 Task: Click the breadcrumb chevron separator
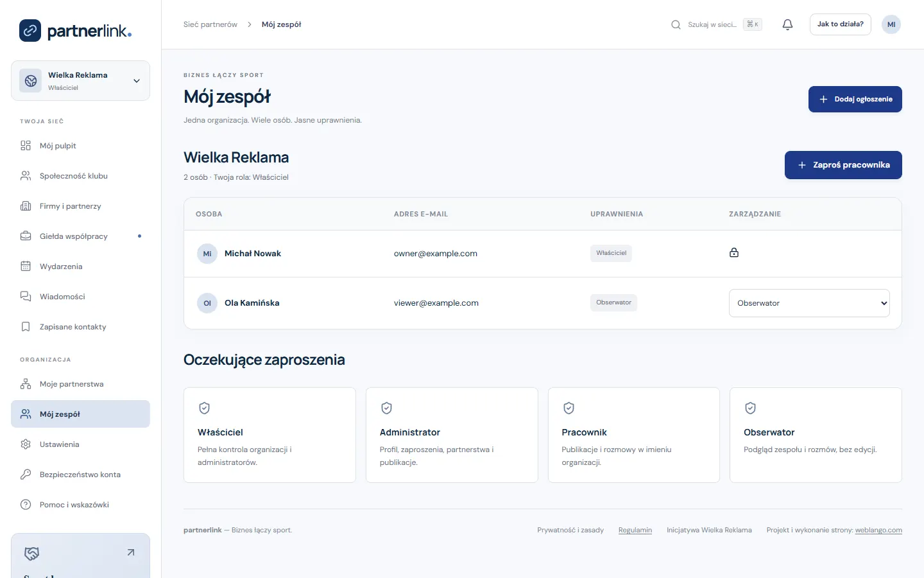click(250, 24)
